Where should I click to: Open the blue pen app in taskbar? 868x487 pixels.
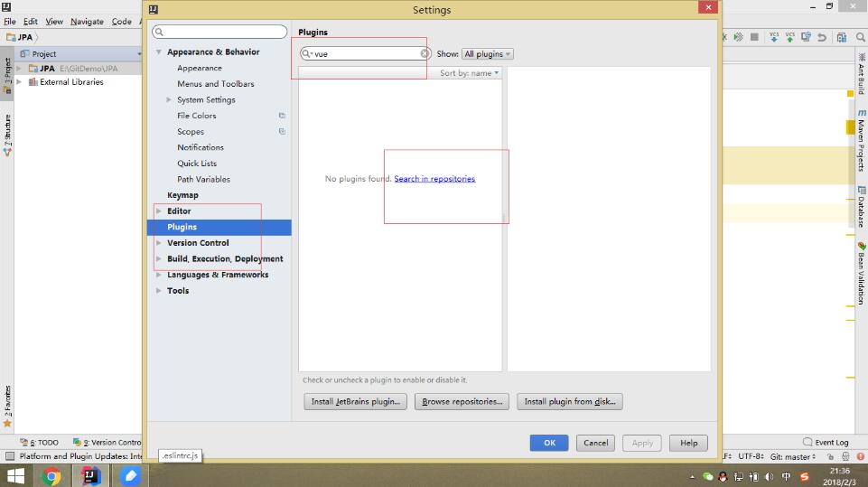click(x=130, y=476)
